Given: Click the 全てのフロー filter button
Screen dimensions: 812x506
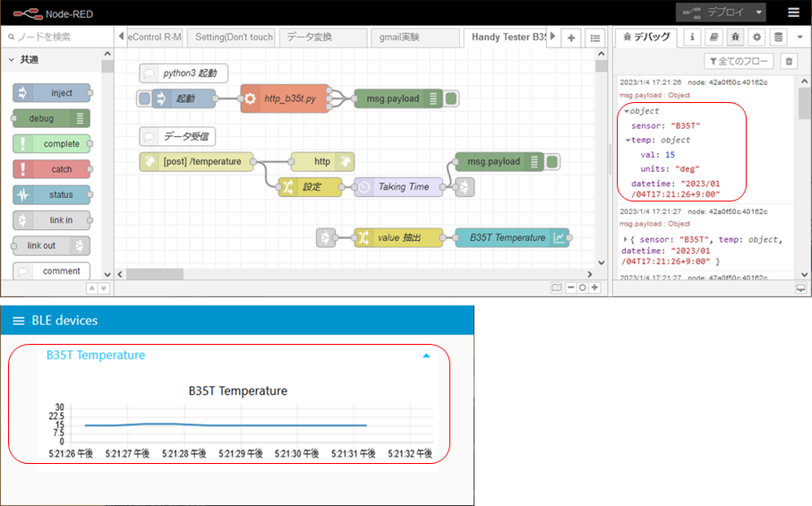Looking at the screenshot, I should point(736,61).
